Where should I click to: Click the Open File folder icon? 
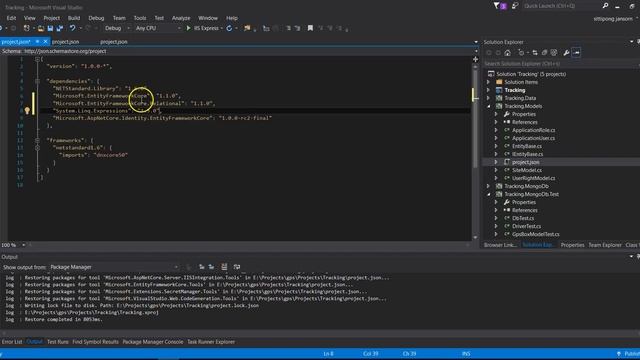[x=40, y=28]
